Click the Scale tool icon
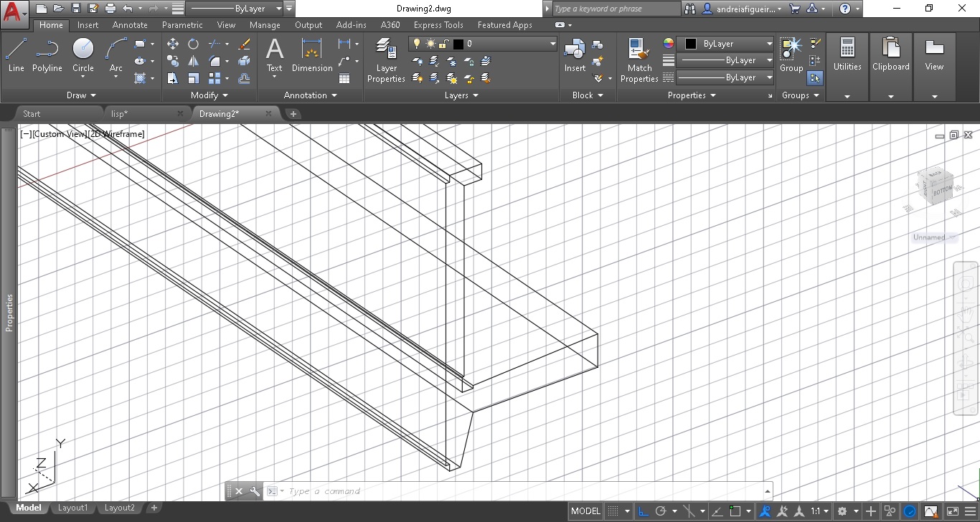 click(x=194, y=78)
